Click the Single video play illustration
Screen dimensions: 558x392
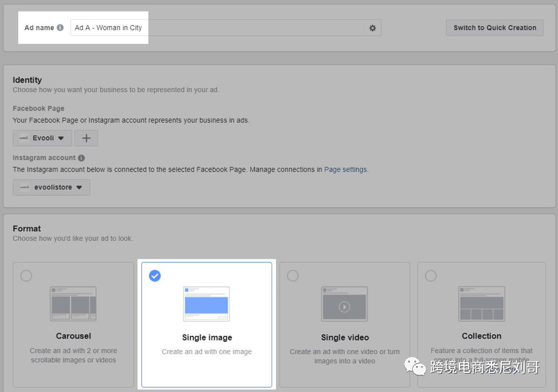point(344,306)
